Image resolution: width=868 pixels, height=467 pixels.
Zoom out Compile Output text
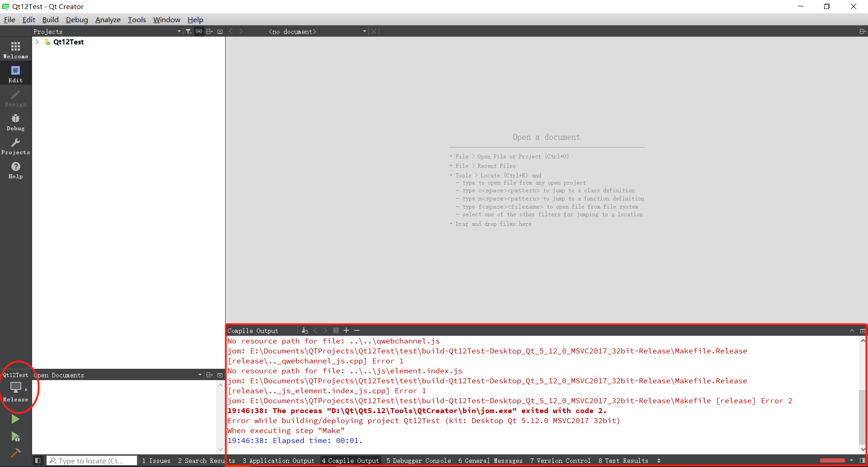click(x=357, y=330)
